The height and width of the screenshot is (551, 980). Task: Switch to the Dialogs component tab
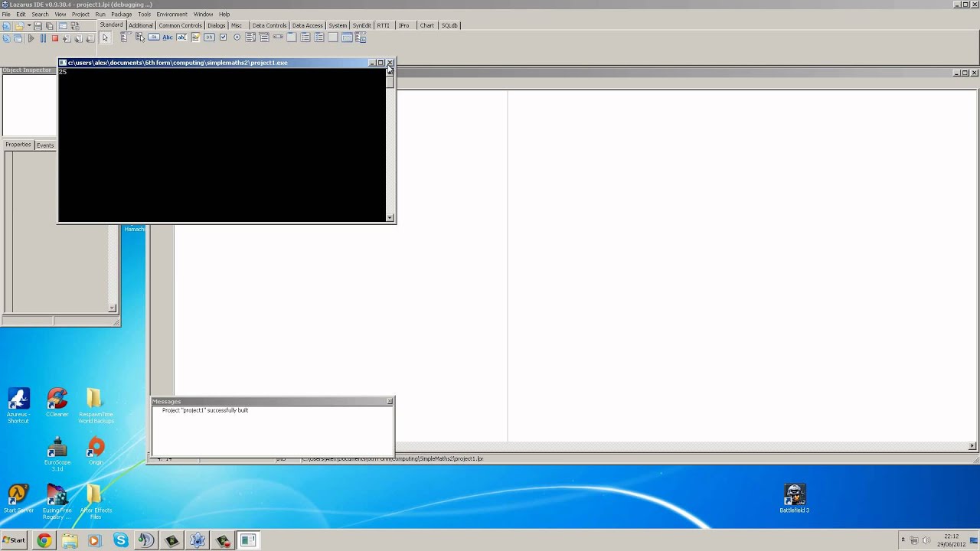click(217, 25)
